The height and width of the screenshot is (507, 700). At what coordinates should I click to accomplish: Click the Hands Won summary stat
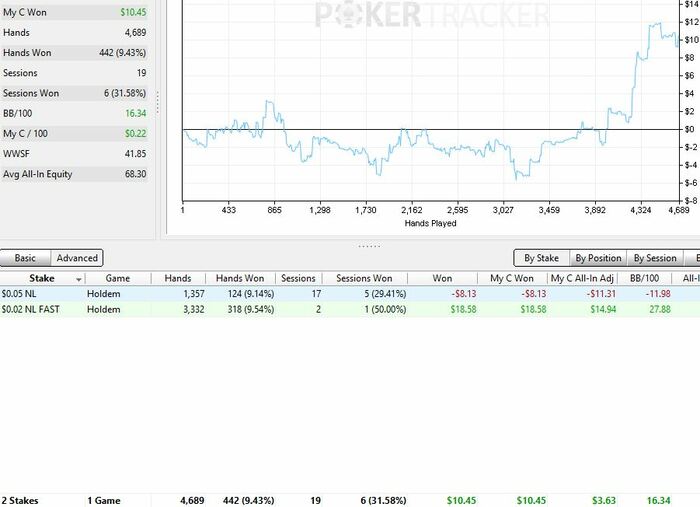[74, 53]
